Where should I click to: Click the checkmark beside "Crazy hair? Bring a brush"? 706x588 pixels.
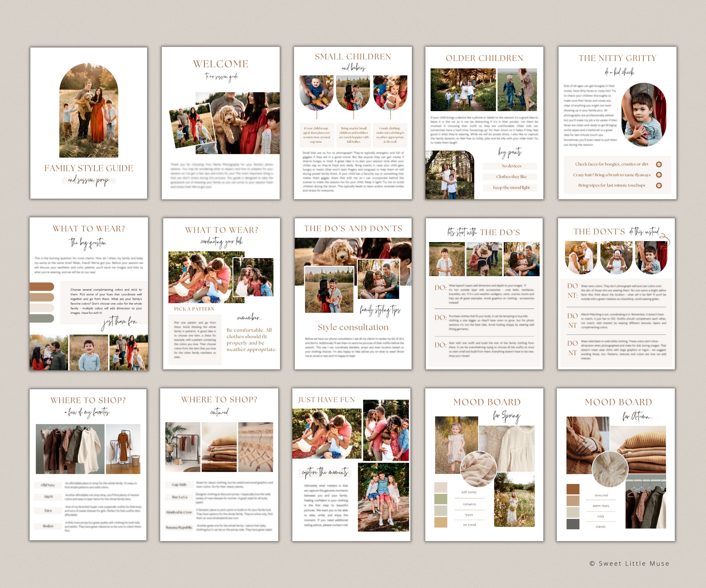coord(659,175)
